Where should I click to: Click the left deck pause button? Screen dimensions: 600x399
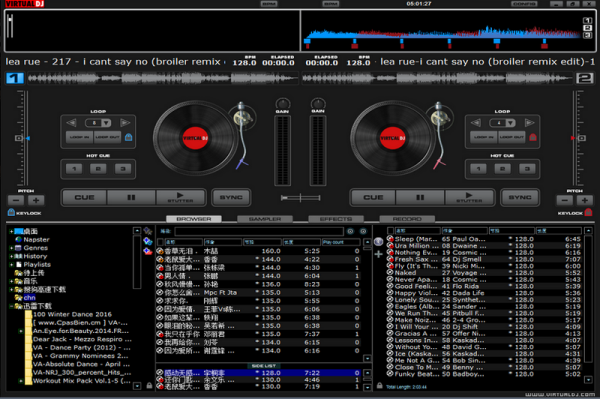tap(131, 197)
